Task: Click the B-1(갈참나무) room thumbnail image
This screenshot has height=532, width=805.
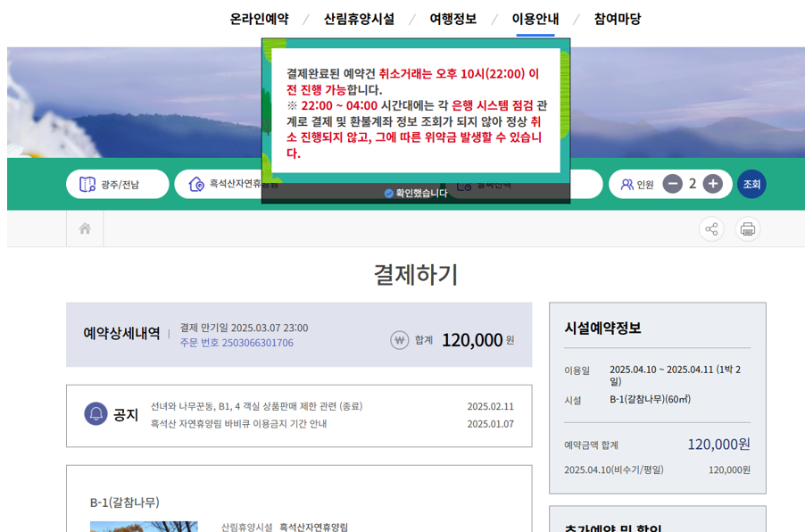Action: [x=144, y=527]
